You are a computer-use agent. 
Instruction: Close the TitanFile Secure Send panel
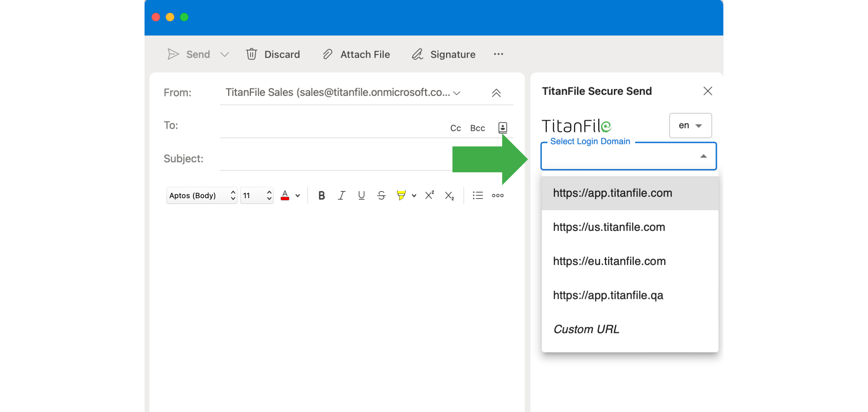(707, 91)
